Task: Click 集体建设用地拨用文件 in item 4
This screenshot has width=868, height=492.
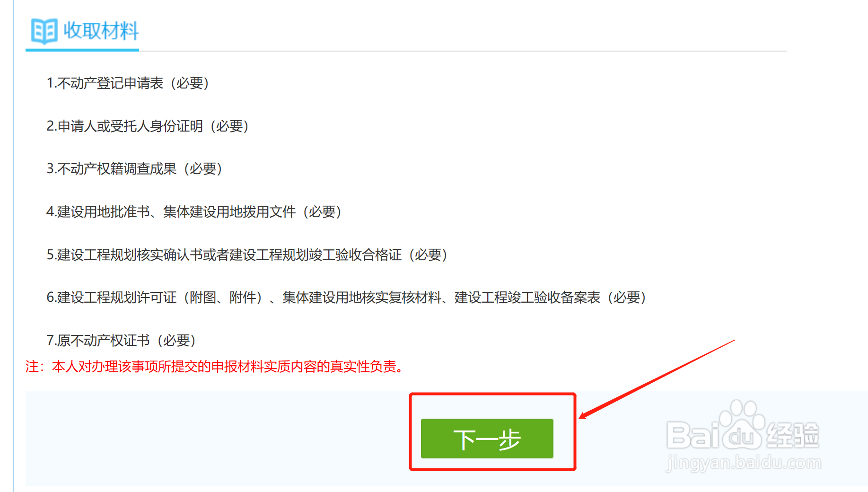Action: coord(229,212)
